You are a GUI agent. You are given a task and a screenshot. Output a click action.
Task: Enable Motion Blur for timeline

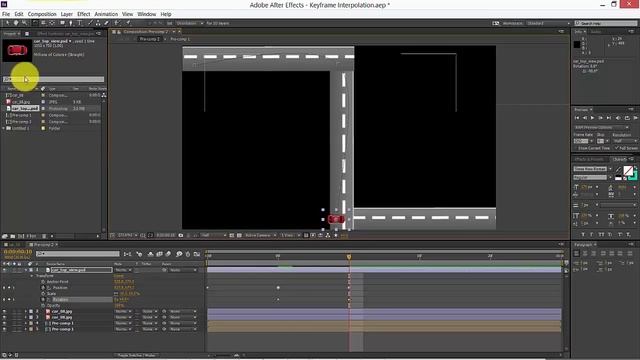168,254
